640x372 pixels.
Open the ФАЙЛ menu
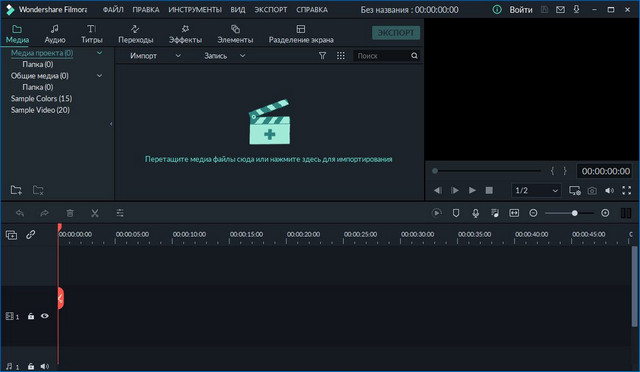[113, 9]
